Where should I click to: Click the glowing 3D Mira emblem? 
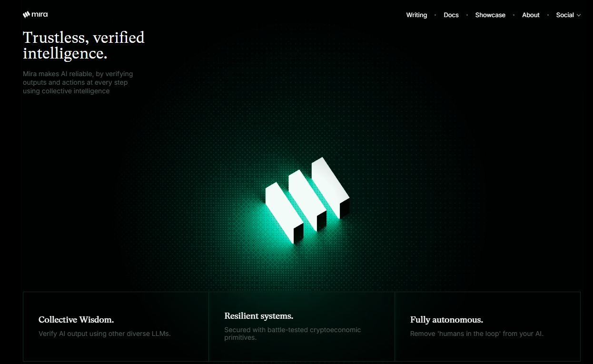pyautogui.click(x=307, y=200)
